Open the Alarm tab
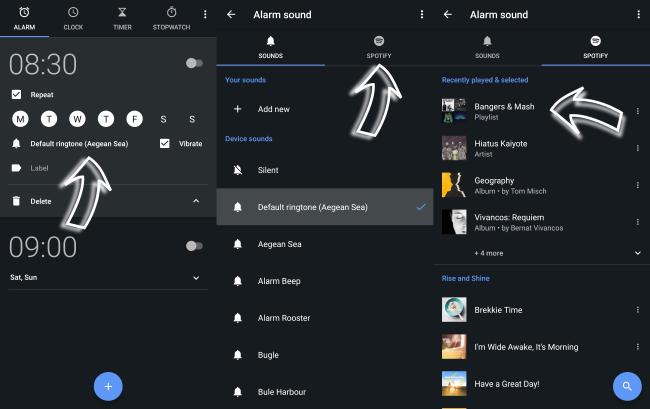650x409 pixels. pos(24,19)
